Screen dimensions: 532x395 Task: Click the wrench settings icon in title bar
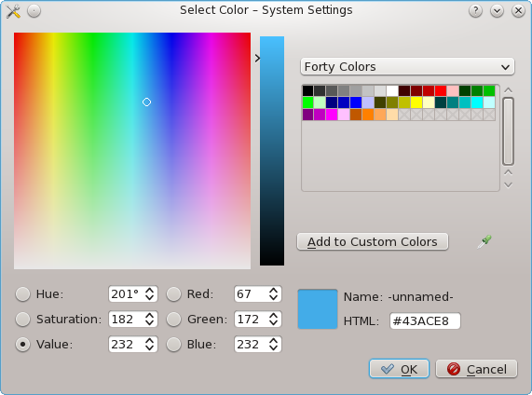point(13,11)
